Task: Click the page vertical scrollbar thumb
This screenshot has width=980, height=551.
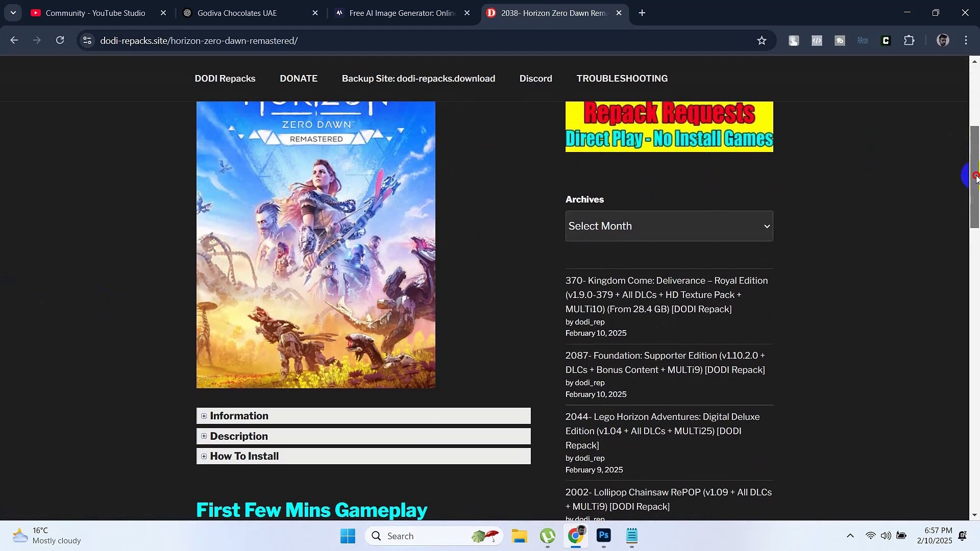Action: pos(974,177)
